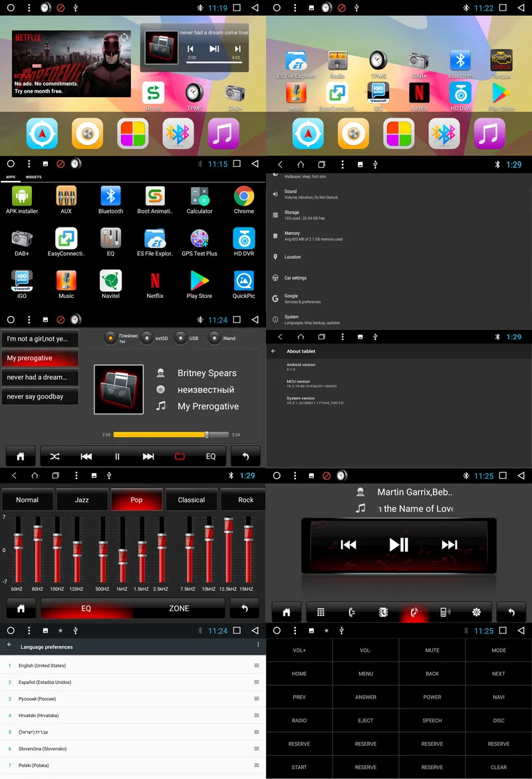Open Language preferences overflow menu
Viewport: 532px width, 779px height.
pos(258,645)
